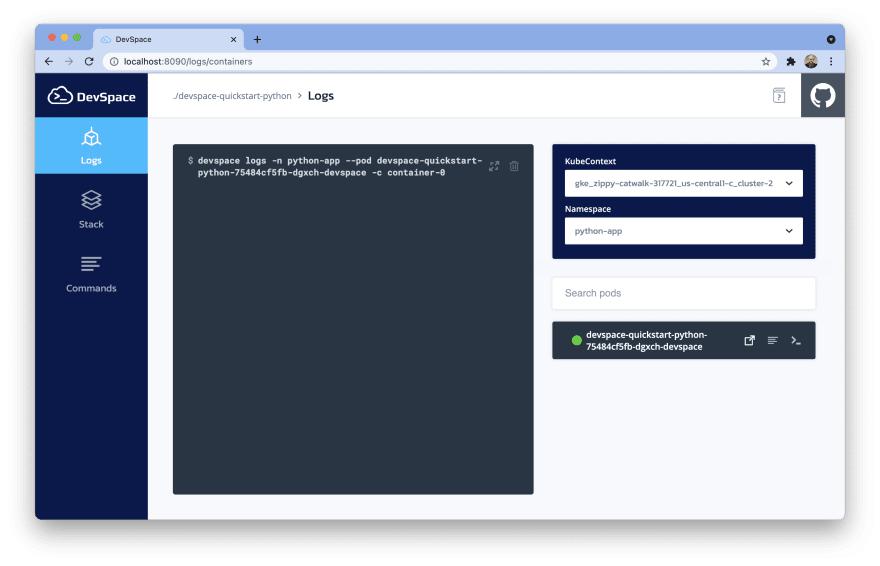Expand the KubeContext dropdown
880x566 pixels.
(684, 183)
